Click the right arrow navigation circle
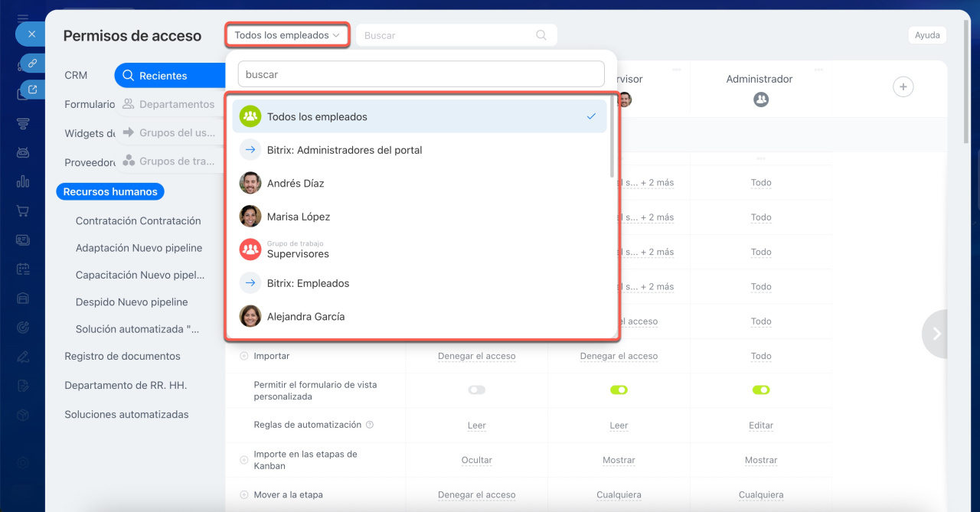This screenshot has height=512, width=980. (936, 334)
